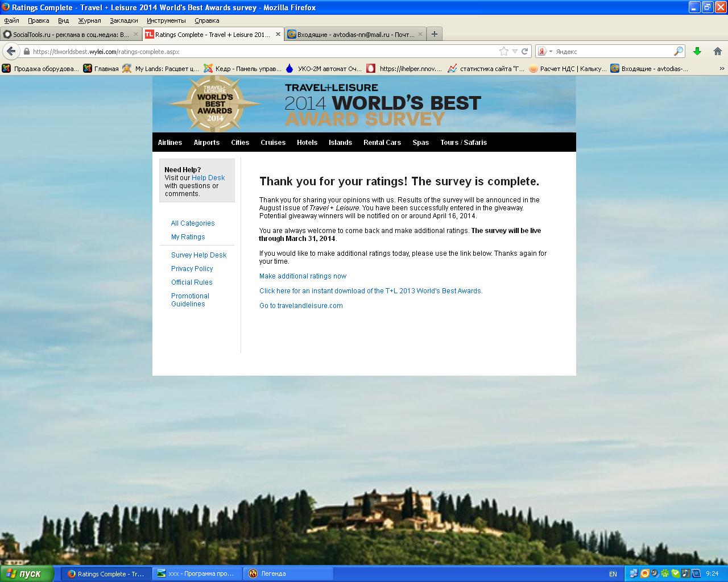The height and width of the screenshot is (582, 728).
Task: Select the Spas category
Action: click(x=421, y=143)
